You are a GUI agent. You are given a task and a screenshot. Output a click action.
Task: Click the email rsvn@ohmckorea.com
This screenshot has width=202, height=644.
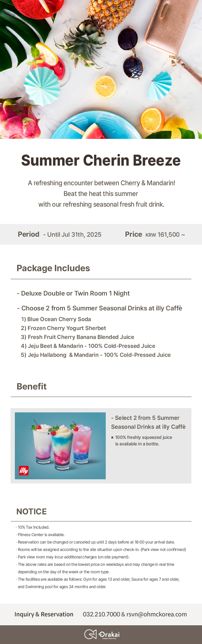(x=157, y=614)
